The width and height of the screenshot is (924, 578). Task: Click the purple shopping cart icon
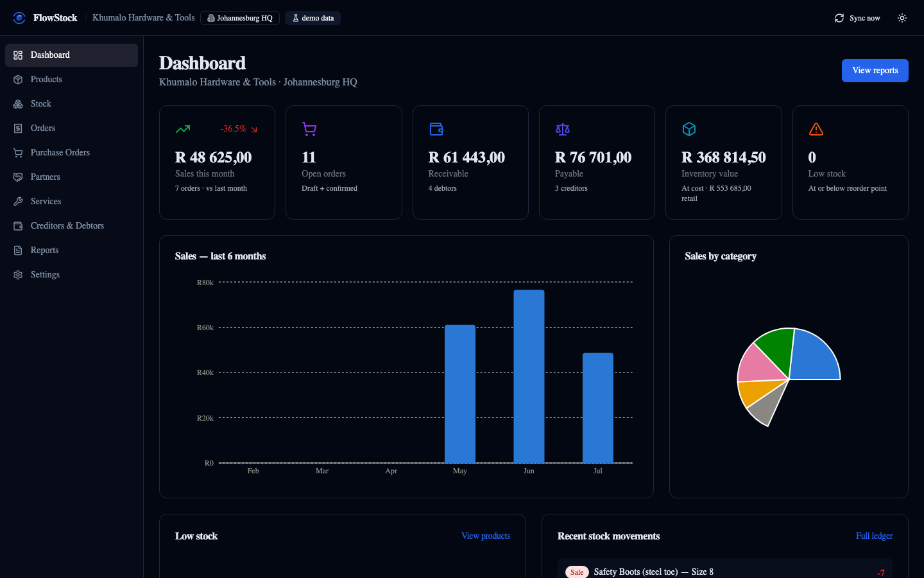(x=309, y=129)
